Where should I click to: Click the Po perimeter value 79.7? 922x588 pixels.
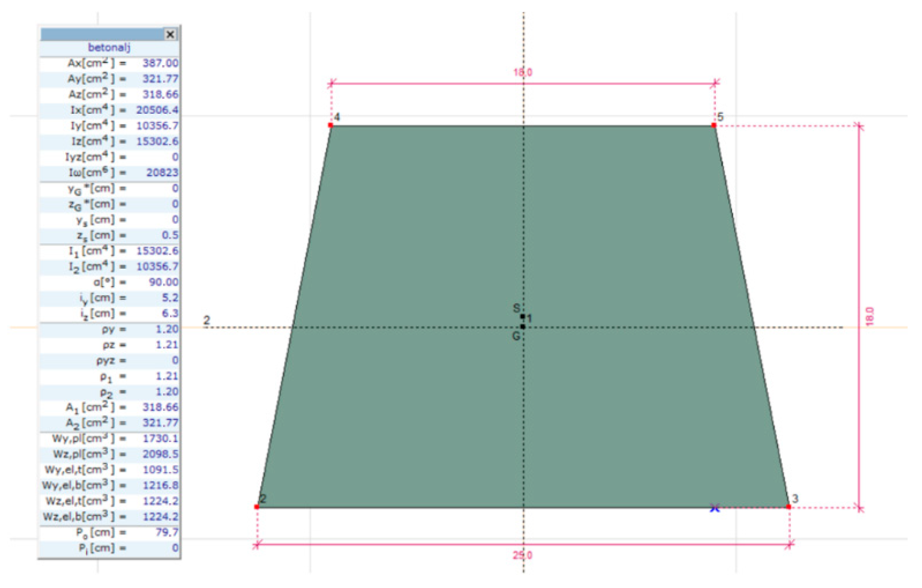click(x=167, y=532)
